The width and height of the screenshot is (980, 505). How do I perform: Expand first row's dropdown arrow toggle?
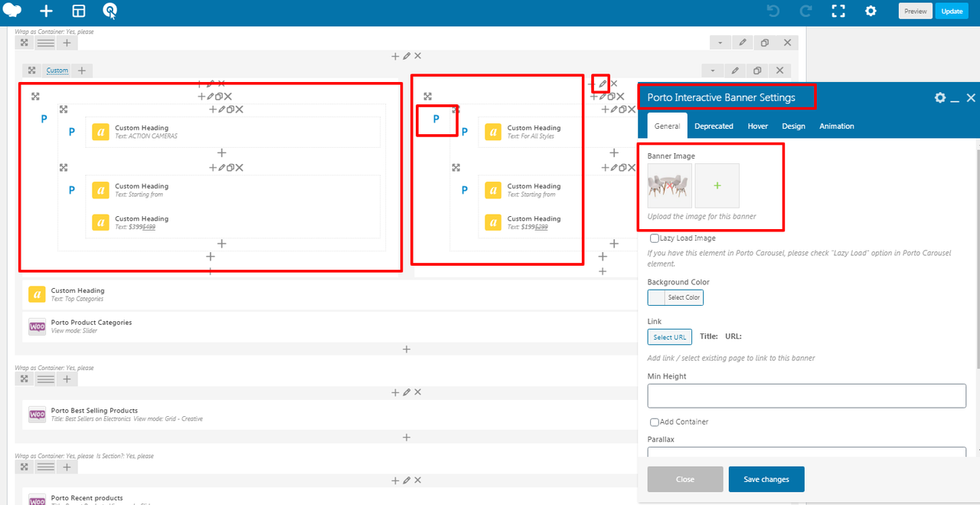pyautogui.click(x=720, y=43)
